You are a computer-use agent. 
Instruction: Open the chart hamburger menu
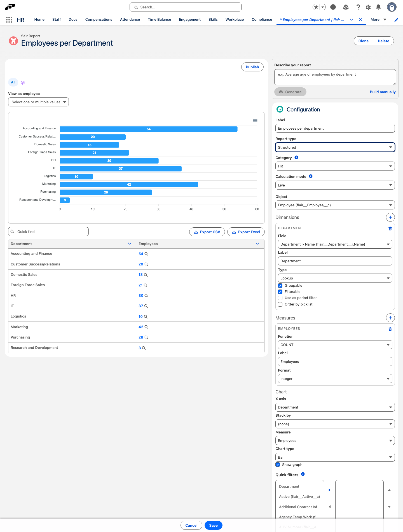[x=255, y=121]
